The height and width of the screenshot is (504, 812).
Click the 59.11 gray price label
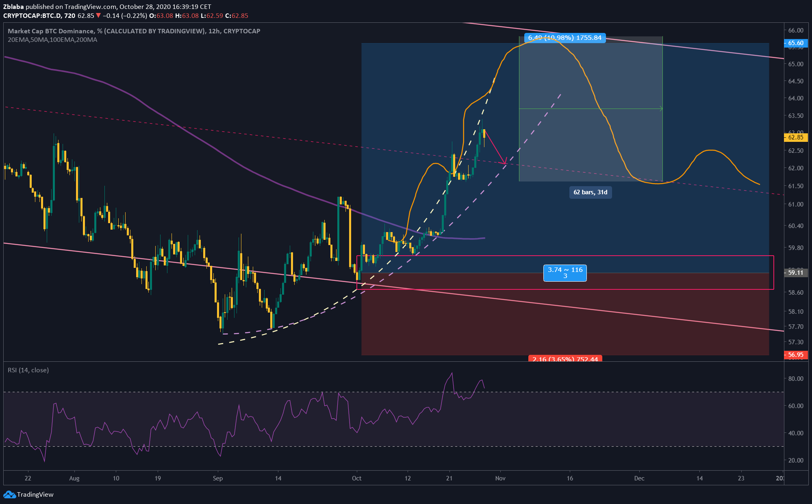(795, 273)
